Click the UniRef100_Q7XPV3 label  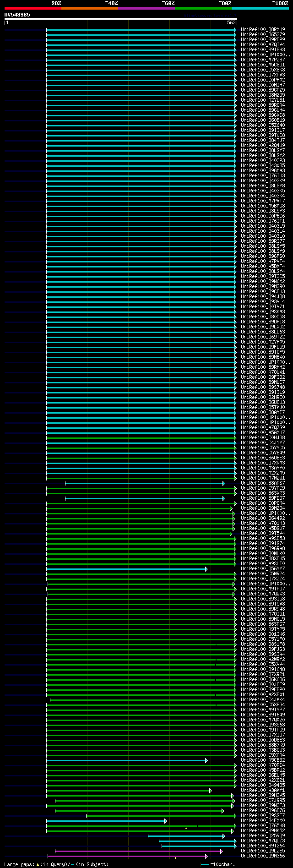(263, 75)
